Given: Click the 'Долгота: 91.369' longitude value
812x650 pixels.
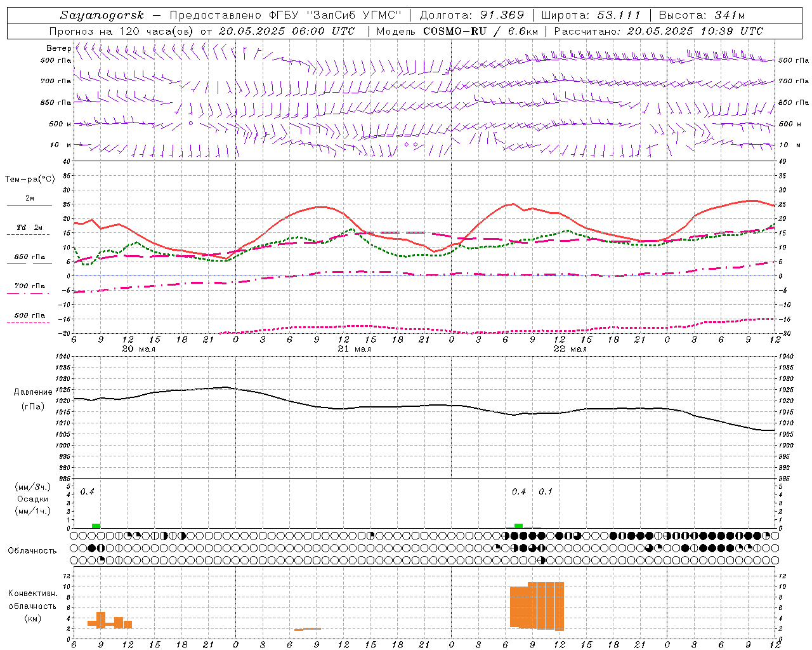Looking at the screenshot, I should click(472, 15).
